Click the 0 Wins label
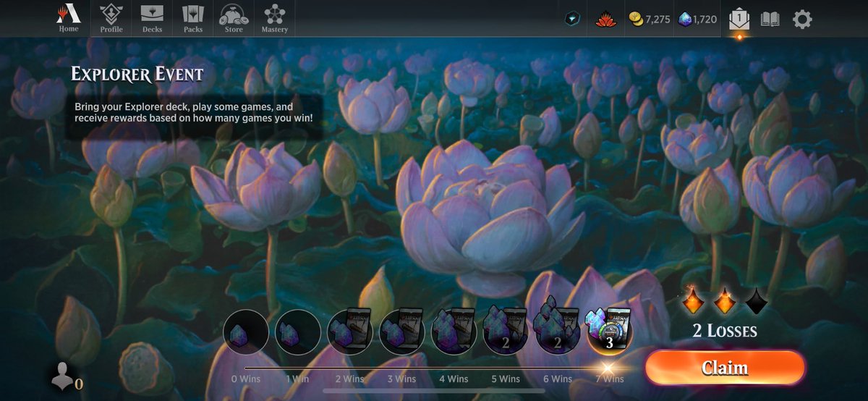The width and height of the screenshot is (868, 401). [247, 379]
